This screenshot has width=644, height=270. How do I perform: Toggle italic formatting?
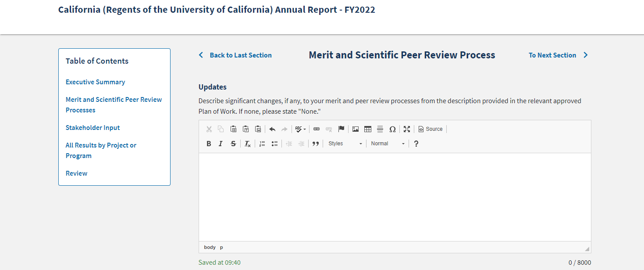pos(221,144)
